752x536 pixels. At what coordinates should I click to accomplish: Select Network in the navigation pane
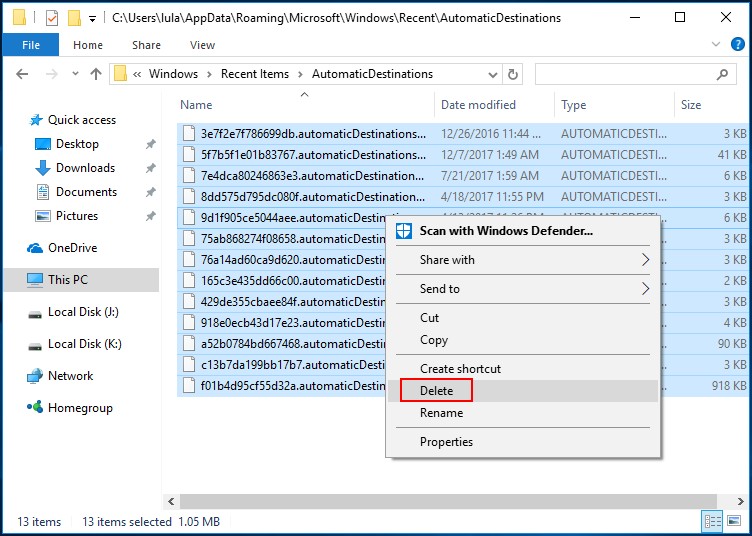(x=70, y=376)
